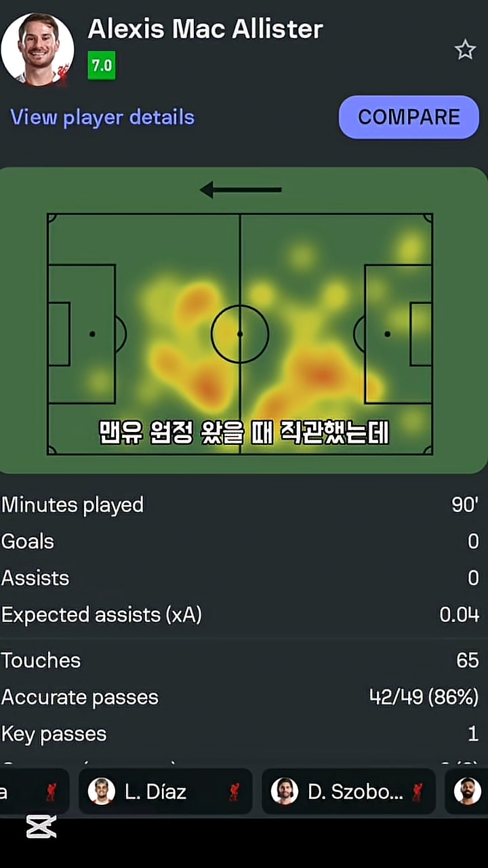Viewport: 488px width, 868px height.
Task: Click the attack direction arrow above pitch
Action: 241,190
